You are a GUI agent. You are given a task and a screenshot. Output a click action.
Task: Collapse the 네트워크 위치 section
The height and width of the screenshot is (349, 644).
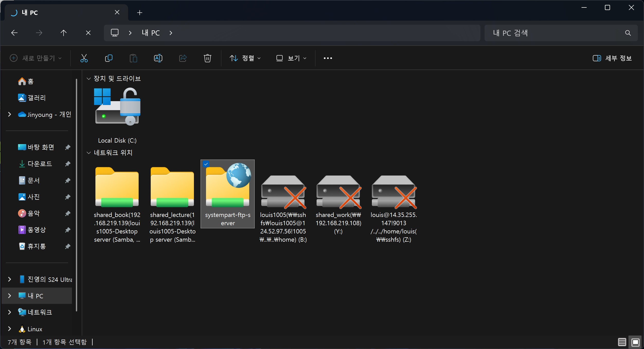pos(89,153)
